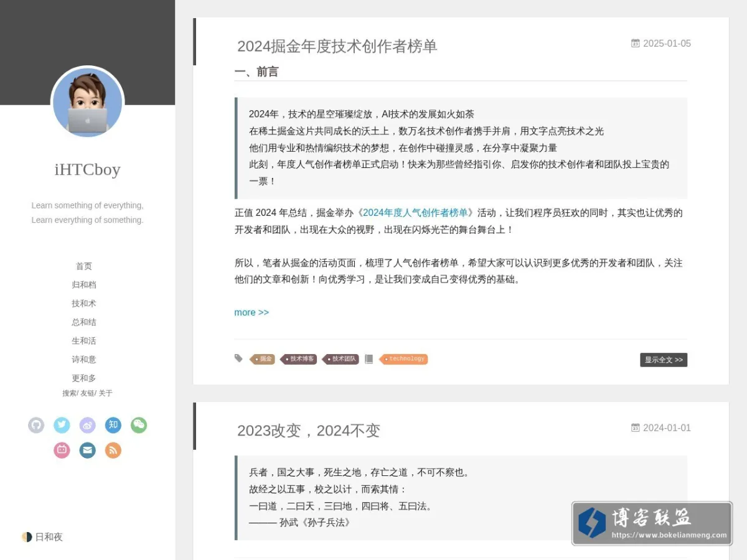
Task: Open 技和术 menu item
Action: [84, 304]
